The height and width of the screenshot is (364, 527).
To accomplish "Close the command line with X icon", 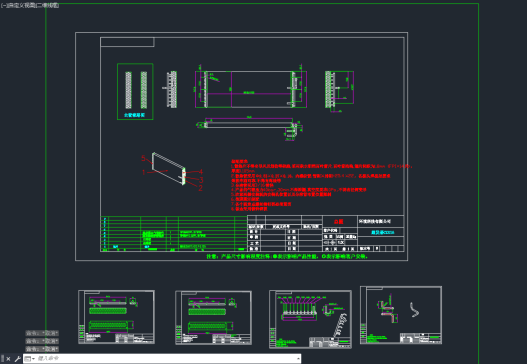I will (8, 359).
